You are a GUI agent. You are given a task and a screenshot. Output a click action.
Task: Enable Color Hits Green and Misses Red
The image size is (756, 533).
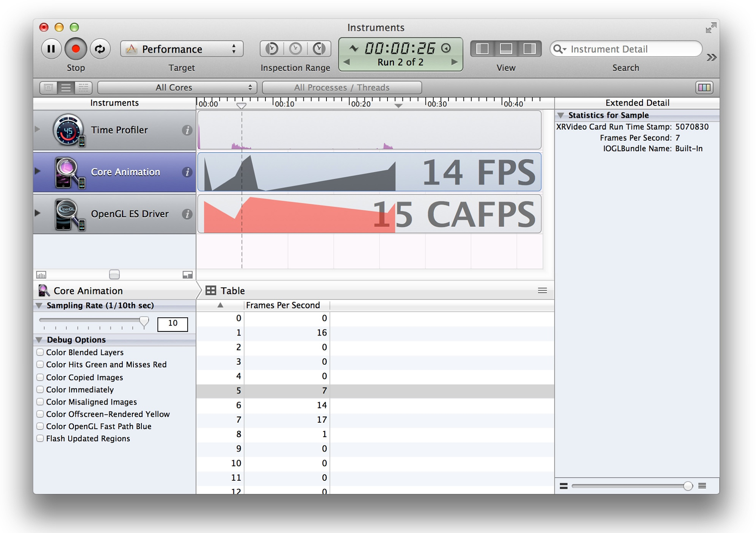point(40,364)
